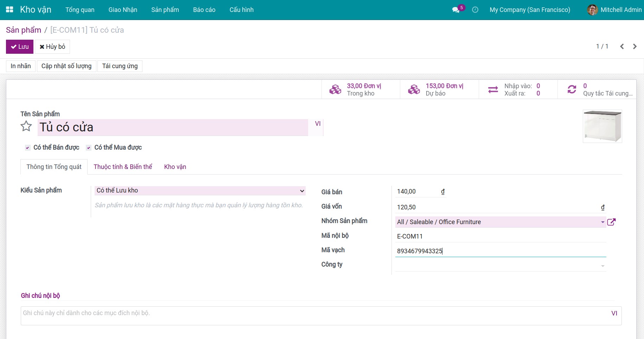The image size is (644, 339).
Task: Discard changes with Hủy bỏ button
Action: [x=52, y=47]
